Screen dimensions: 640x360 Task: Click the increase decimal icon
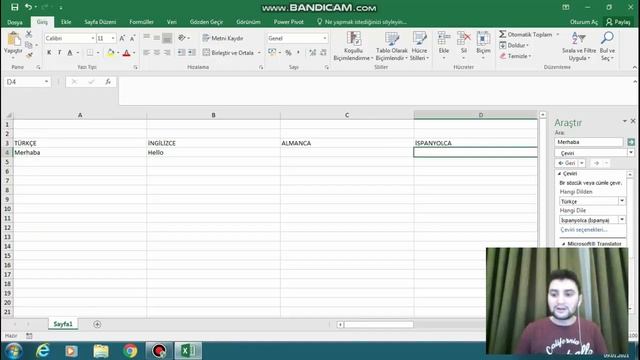(313, 53)
